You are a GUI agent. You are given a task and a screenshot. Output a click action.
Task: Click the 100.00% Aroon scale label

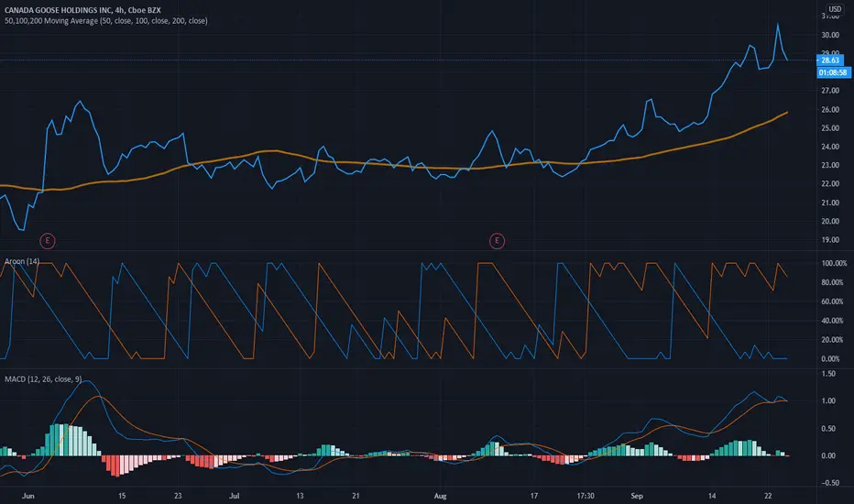pos(833,263)
